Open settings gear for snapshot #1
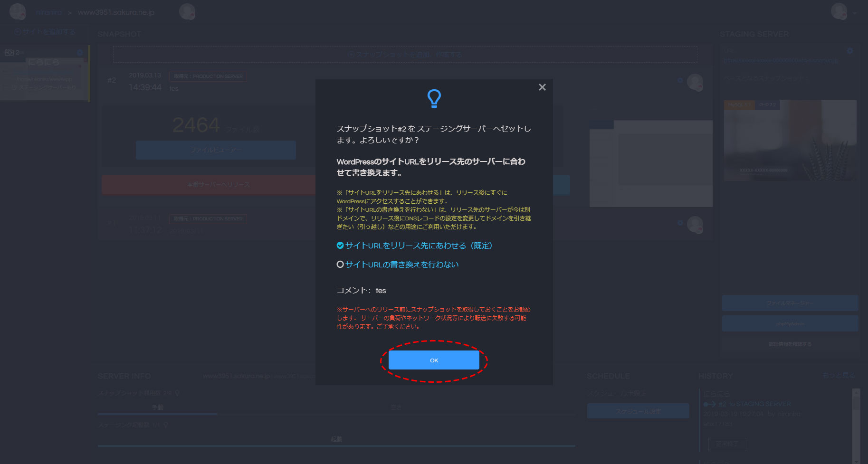The width and height of the screenshot is (868, 464). [x=680, y=223]
